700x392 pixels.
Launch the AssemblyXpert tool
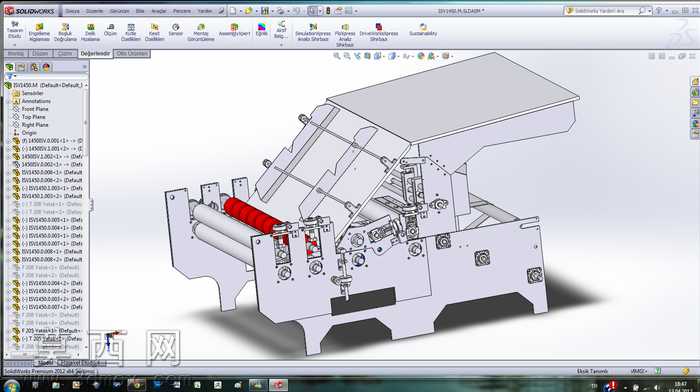click(x=234, y=30)
